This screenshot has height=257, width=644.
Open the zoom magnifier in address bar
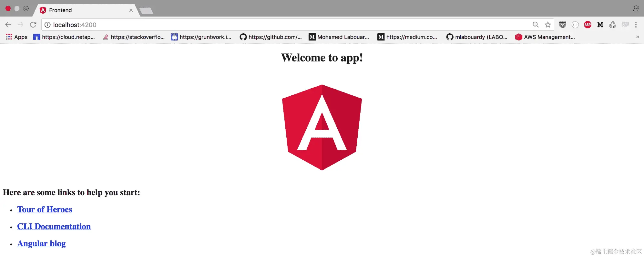tap(536, 25)
